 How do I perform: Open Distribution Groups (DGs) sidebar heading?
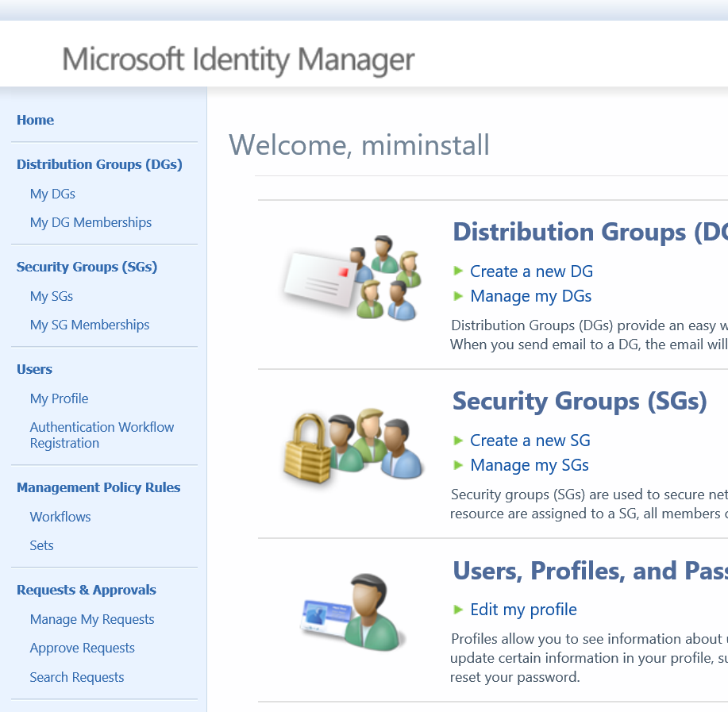(x=99, y=164)
